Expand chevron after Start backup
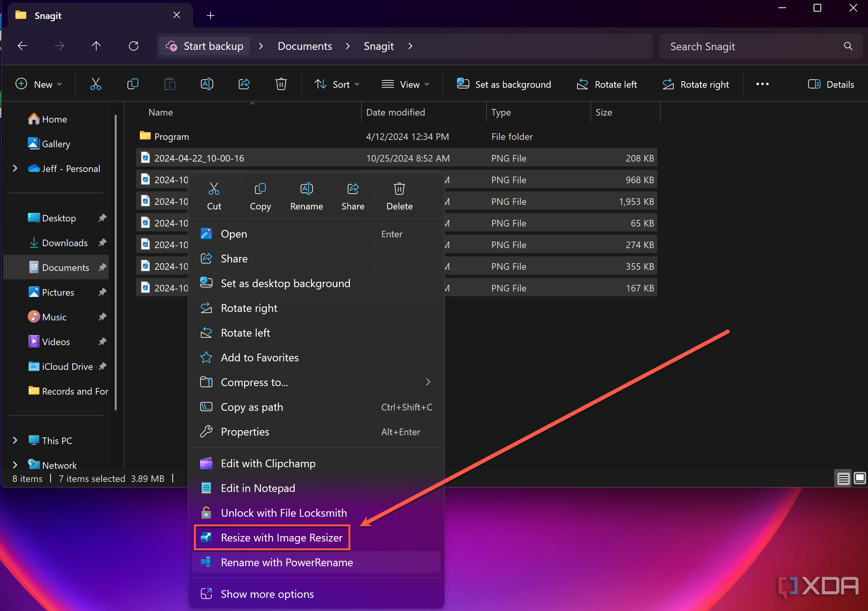 point(261,46)
